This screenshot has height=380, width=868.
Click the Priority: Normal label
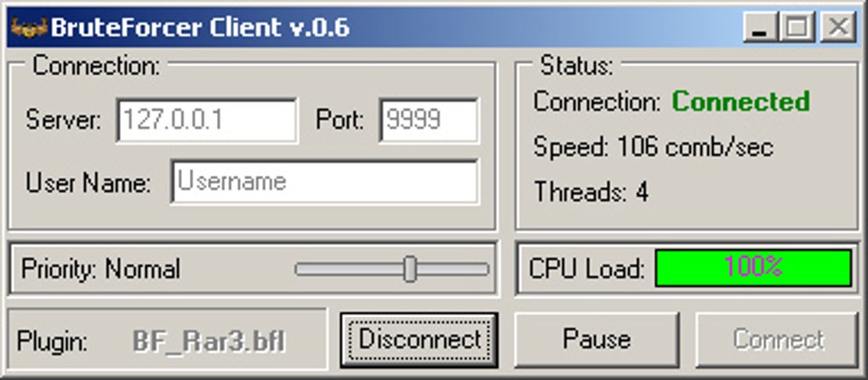(100, 269)
